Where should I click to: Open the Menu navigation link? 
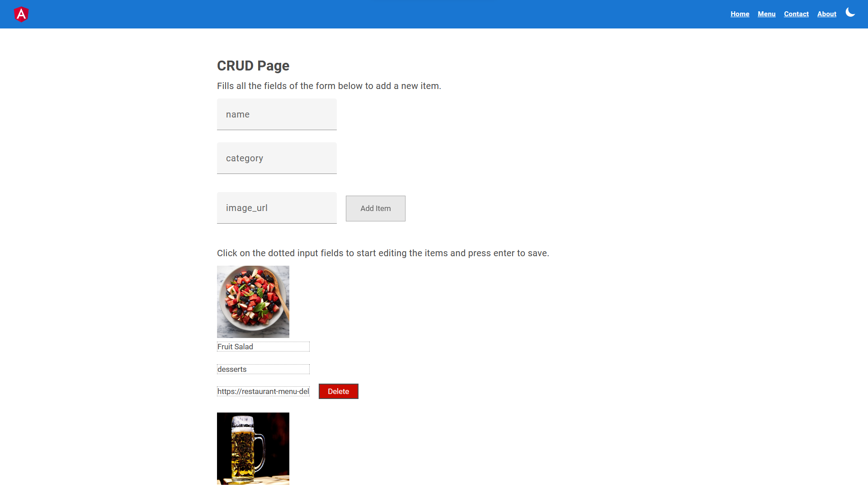pos(766,14)
